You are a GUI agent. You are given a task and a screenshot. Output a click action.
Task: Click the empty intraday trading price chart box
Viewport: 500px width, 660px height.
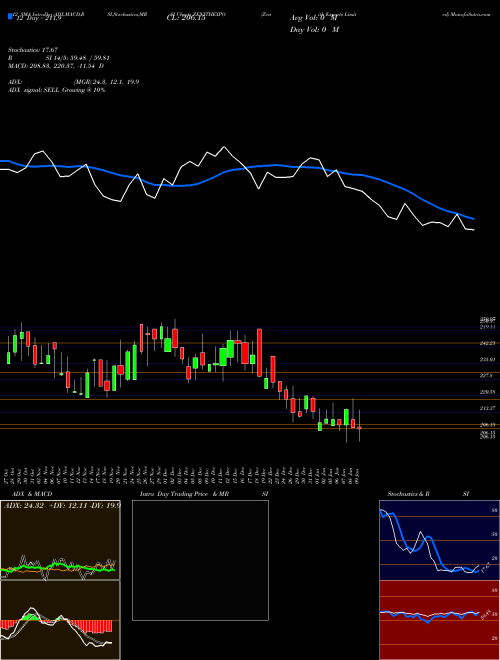pyautogui.click(x=200, y=560)
